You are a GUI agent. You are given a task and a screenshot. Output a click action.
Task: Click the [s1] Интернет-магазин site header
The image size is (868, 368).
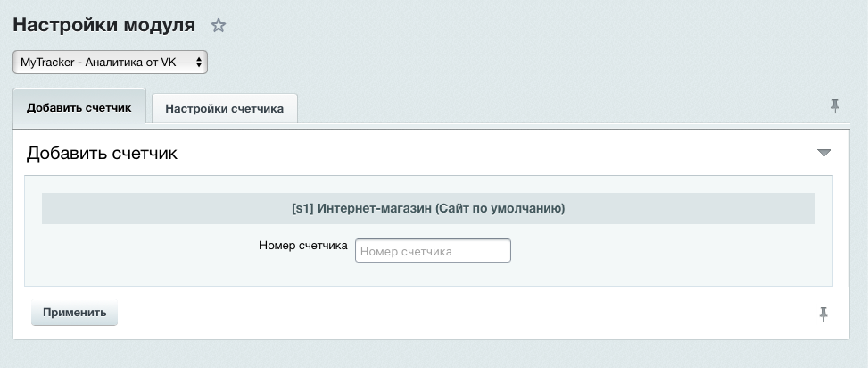pos(428,209)
